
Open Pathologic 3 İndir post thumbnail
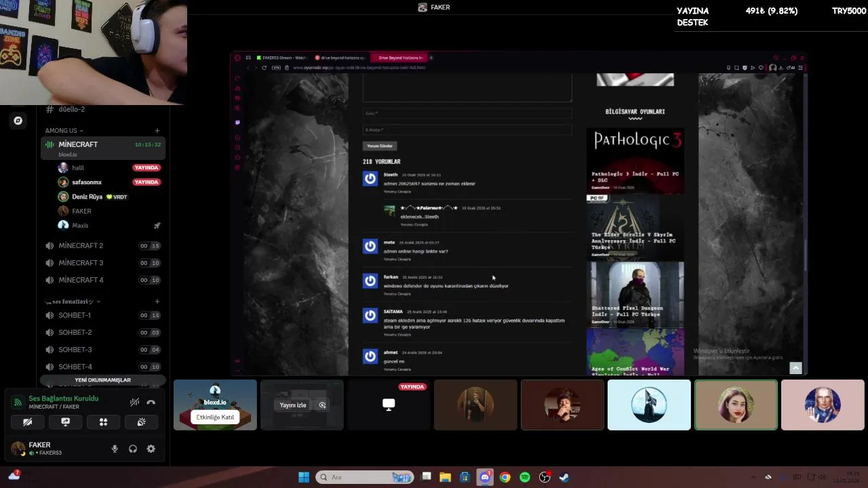tap(635, 159)
